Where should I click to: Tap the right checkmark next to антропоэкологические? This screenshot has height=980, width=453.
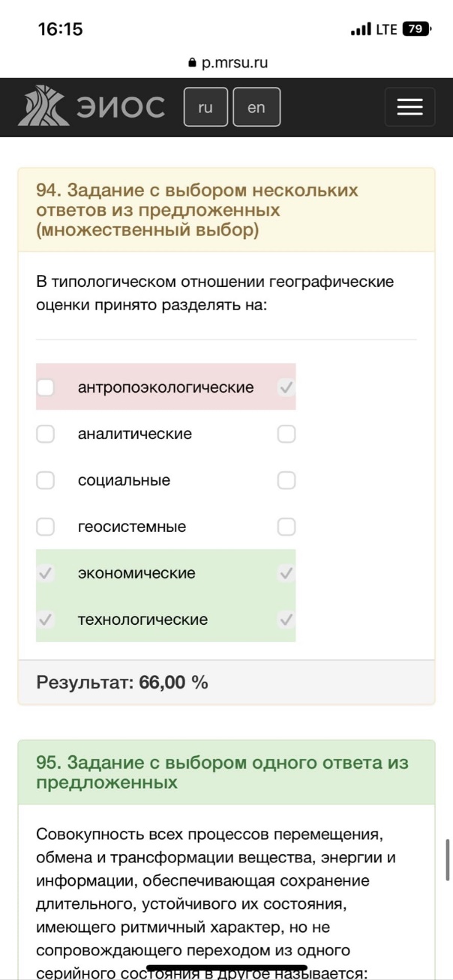286,387
